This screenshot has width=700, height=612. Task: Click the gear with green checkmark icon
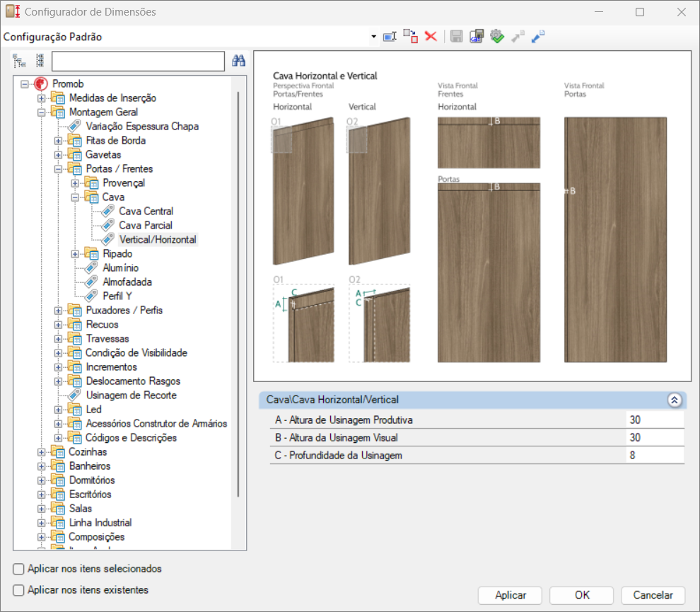click(497, 37)
